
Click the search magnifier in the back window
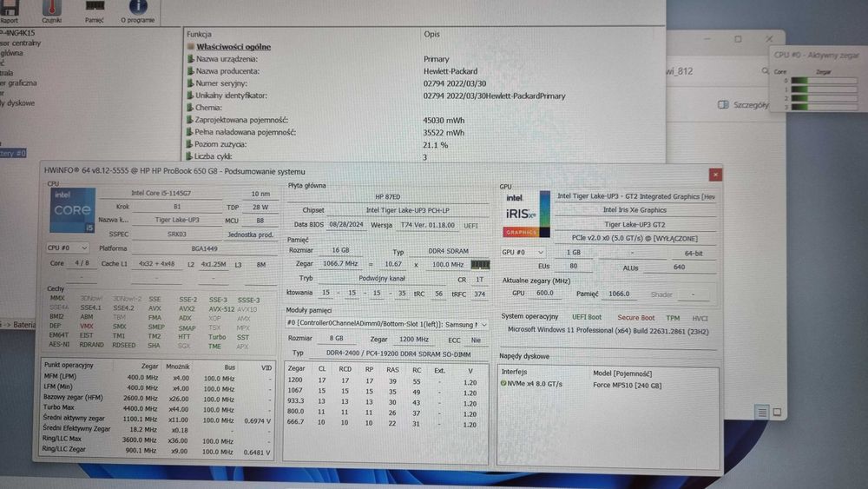pyautogui.click(x=765, y=71)
